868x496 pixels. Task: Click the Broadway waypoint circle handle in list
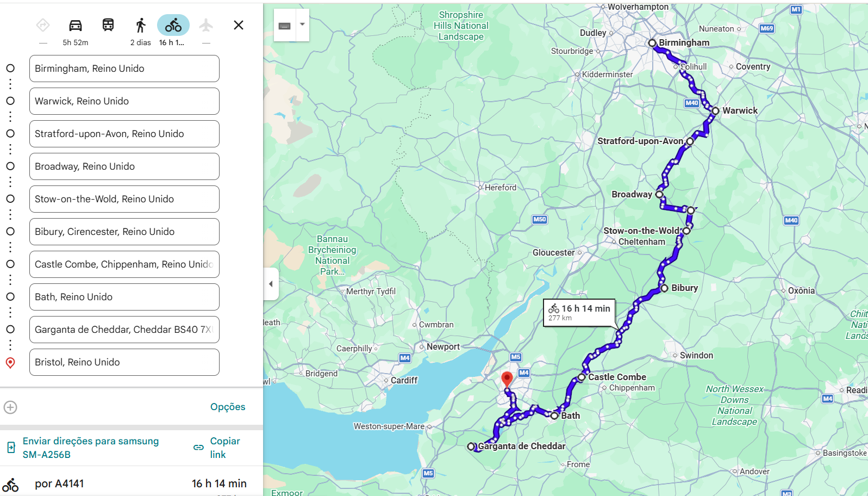point(10,166)
